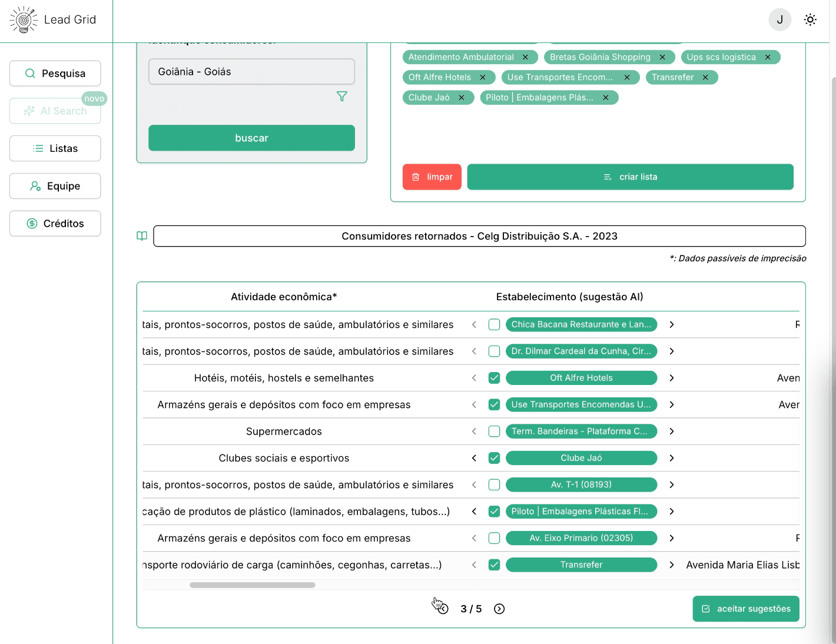Click the aceitar sugestões button
The image size is (836, 644).
(x=745, y=609)
